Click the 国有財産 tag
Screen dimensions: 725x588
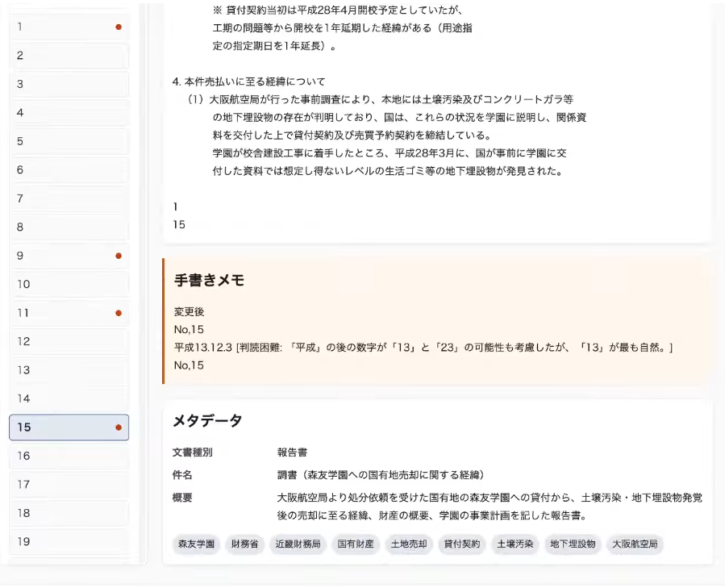pos(356,544)
